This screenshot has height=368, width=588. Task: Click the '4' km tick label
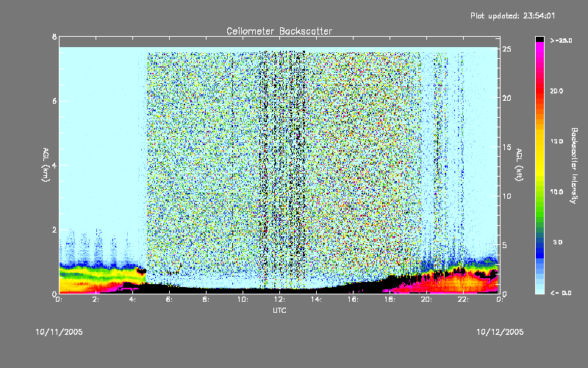tap(54, 165)
